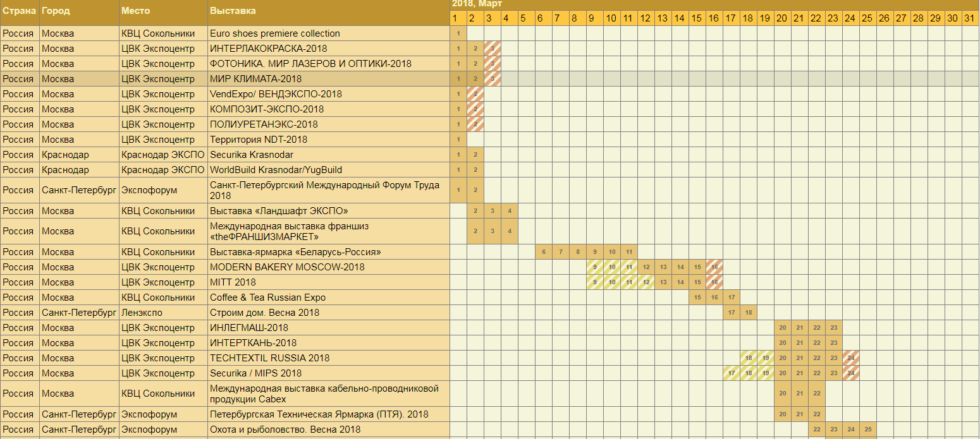Click the Место column header
The width and height of the screenshot is (980, 439).
[135, 11]
